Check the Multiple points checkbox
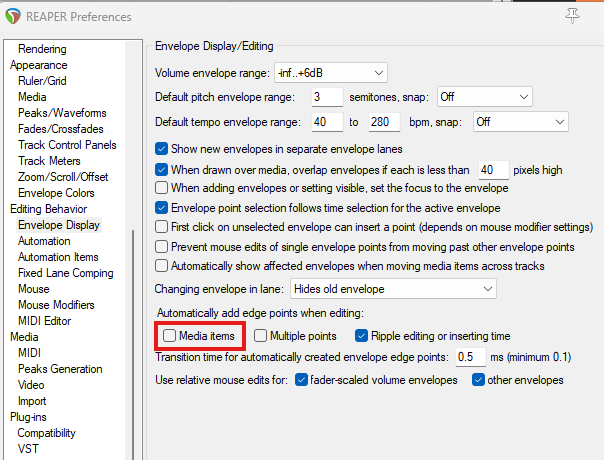 (x=260, y=336)
